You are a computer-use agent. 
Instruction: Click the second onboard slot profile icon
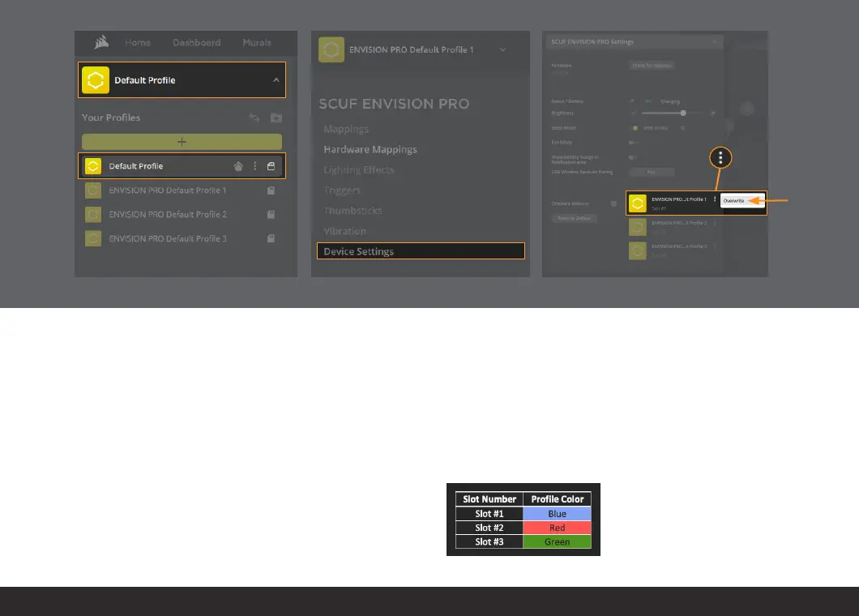(637, 227)
